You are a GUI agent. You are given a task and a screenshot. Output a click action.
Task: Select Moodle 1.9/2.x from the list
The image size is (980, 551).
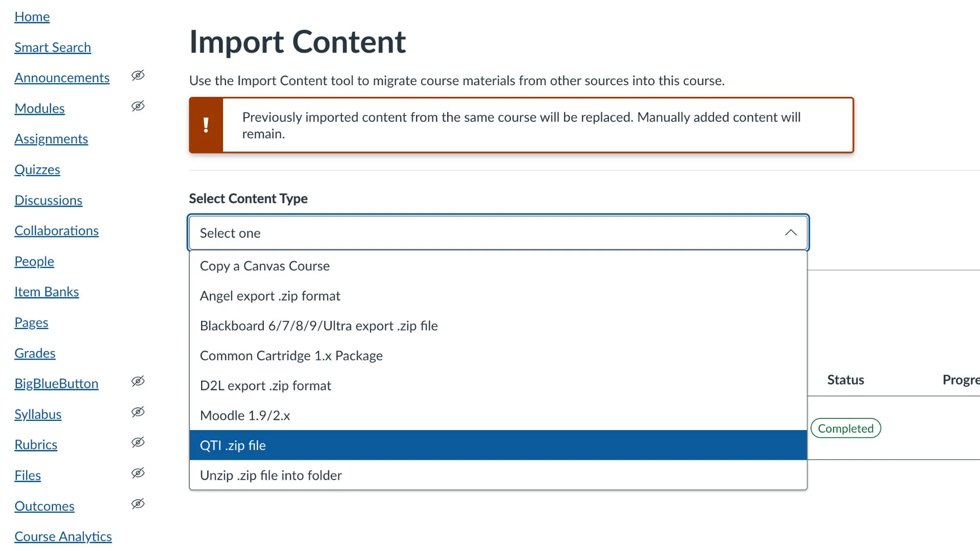(245, 415)
